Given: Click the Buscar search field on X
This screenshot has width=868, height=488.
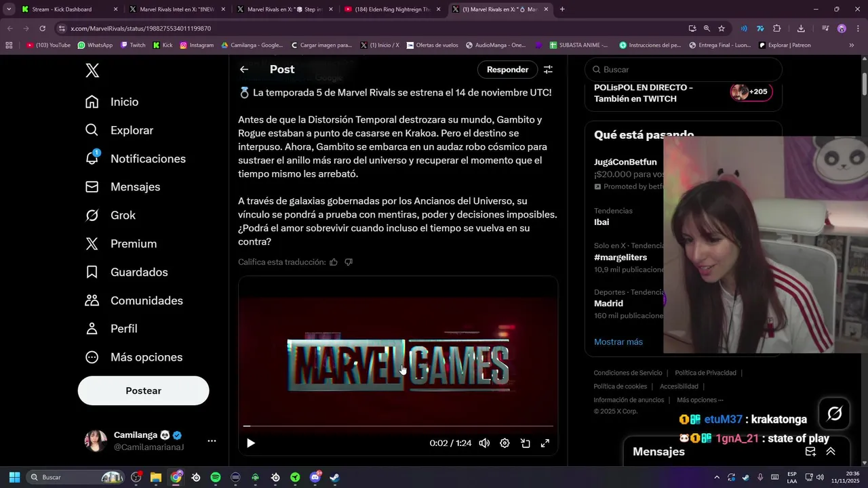Looking at the screenshot, I should click(x=684, y=69).
